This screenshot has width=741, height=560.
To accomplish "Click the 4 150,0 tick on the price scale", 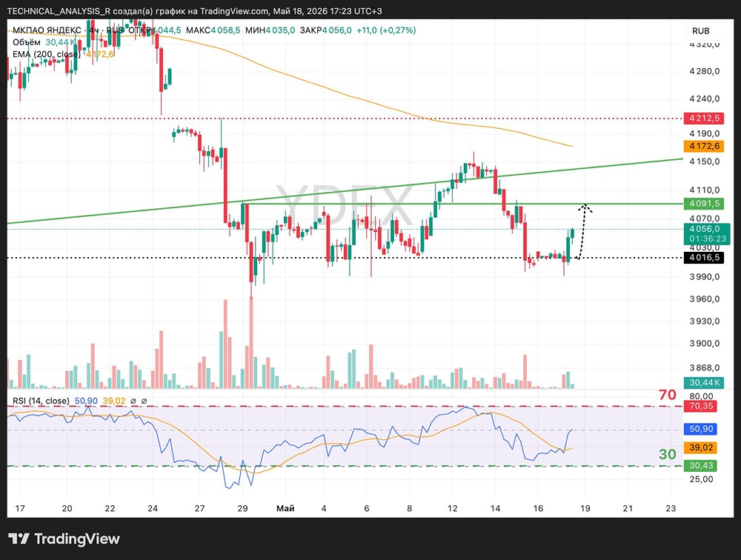I will [705, 161].
